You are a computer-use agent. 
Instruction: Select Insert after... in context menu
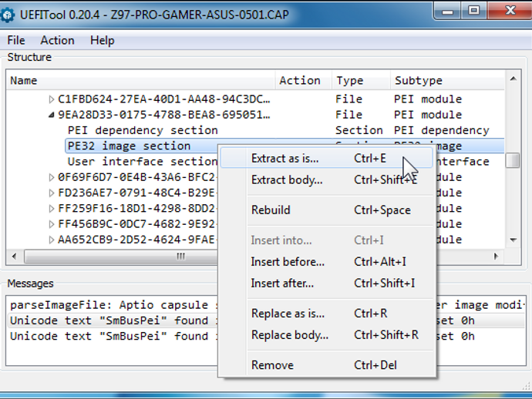[326, 283]
